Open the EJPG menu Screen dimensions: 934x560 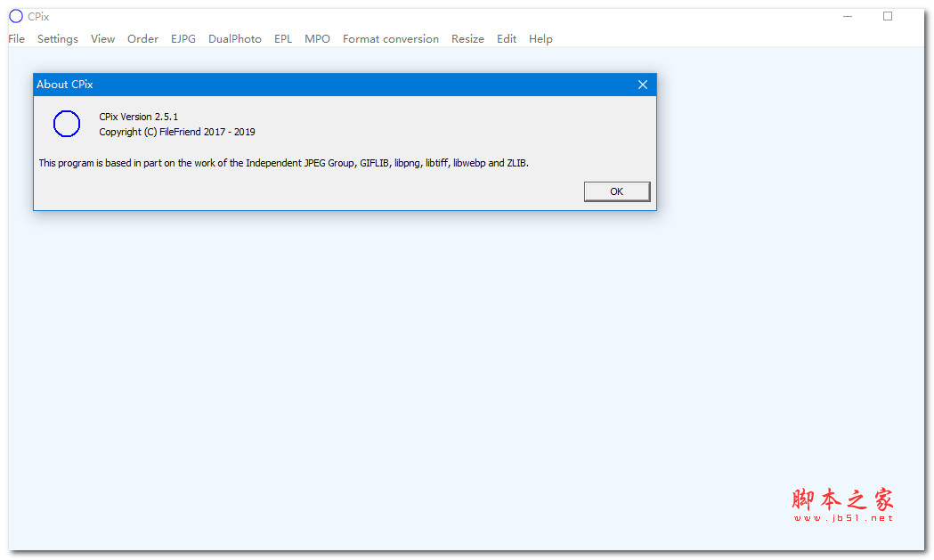coord(183,38)
